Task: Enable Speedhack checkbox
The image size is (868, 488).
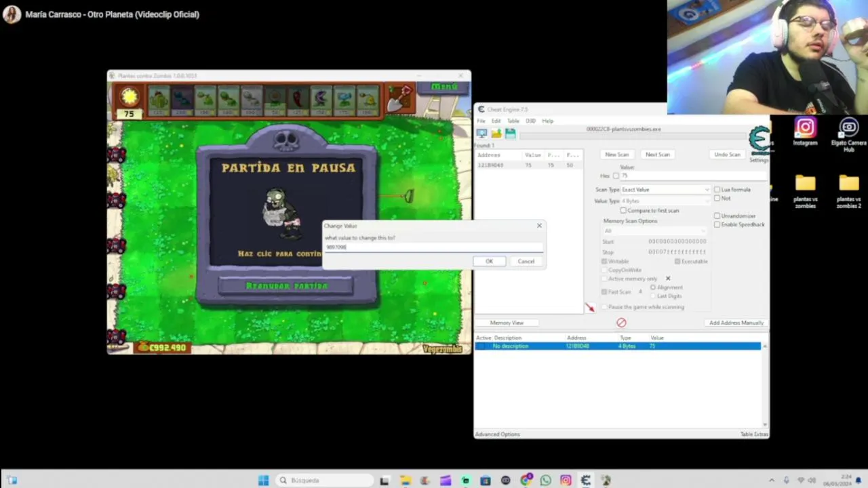Action: (x=717, y=224)
